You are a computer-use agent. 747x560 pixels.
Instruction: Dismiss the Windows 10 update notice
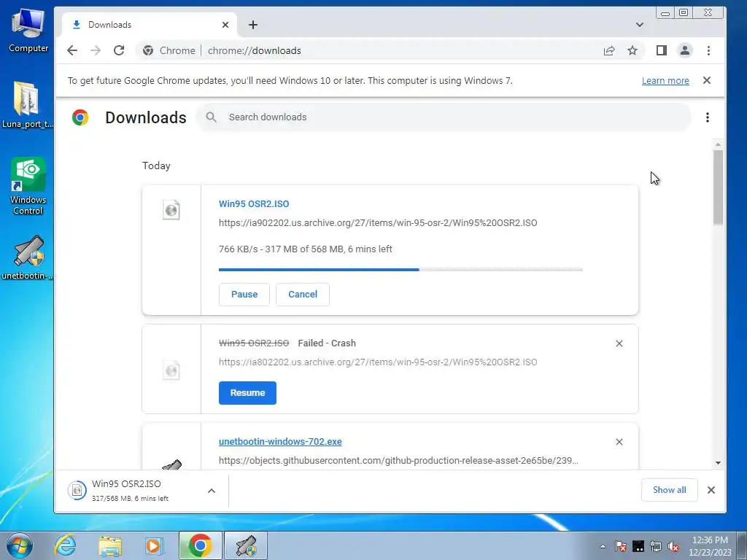tap(707, 80)
